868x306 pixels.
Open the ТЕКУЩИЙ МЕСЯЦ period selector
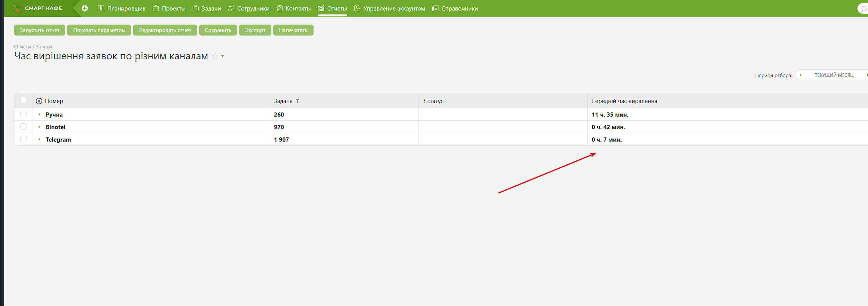coord(834,75)
